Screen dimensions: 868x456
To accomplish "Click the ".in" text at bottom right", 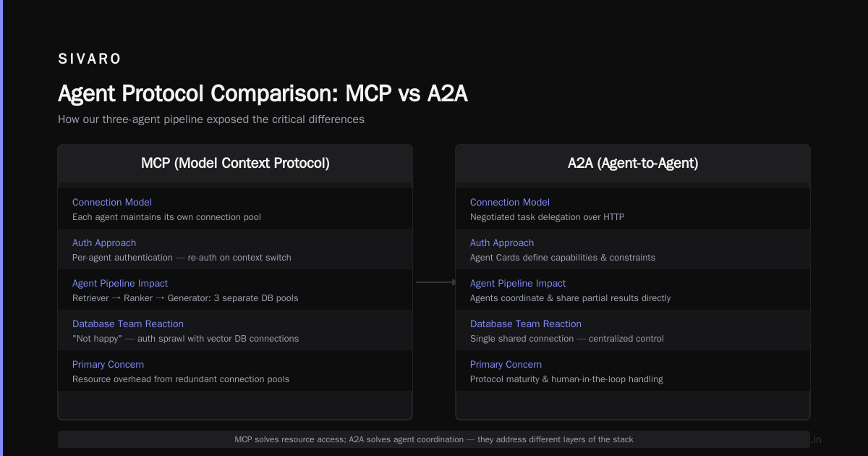I will [x=816, y=439].
